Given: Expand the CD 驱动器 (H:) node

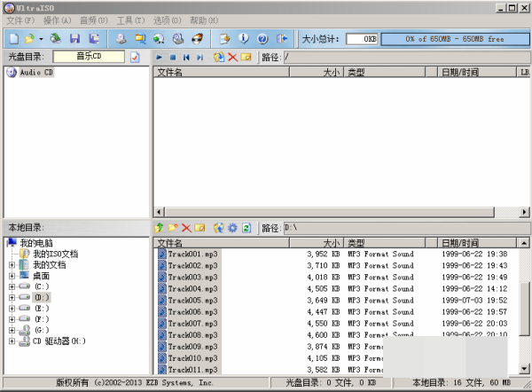Looking at the screenshot, I should tap(12, 341).
